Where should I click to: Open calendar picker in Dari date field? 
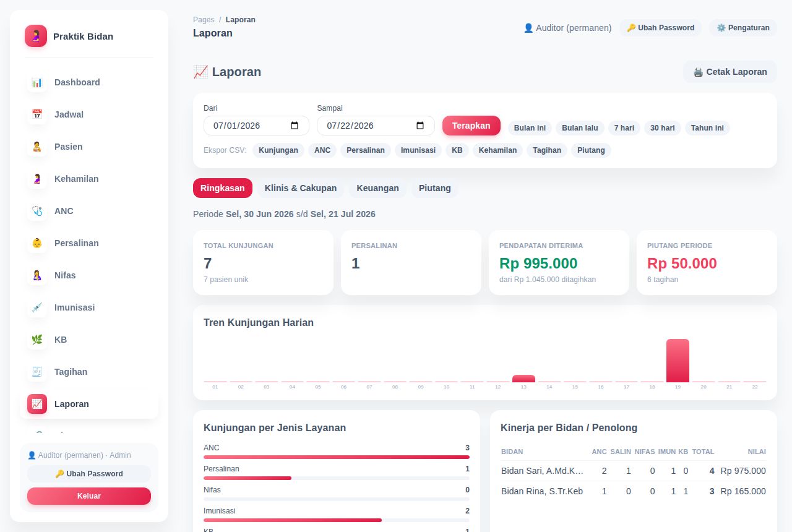pos(295,126)
